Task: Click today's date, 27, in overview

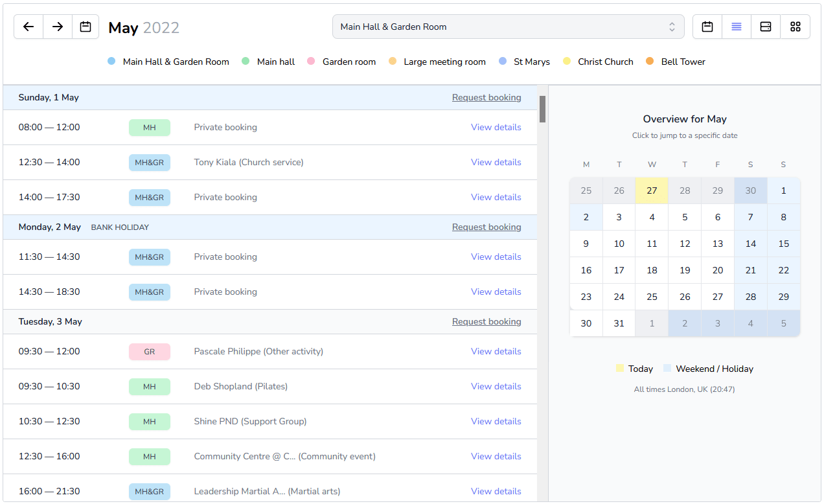Action: (652, 190)
